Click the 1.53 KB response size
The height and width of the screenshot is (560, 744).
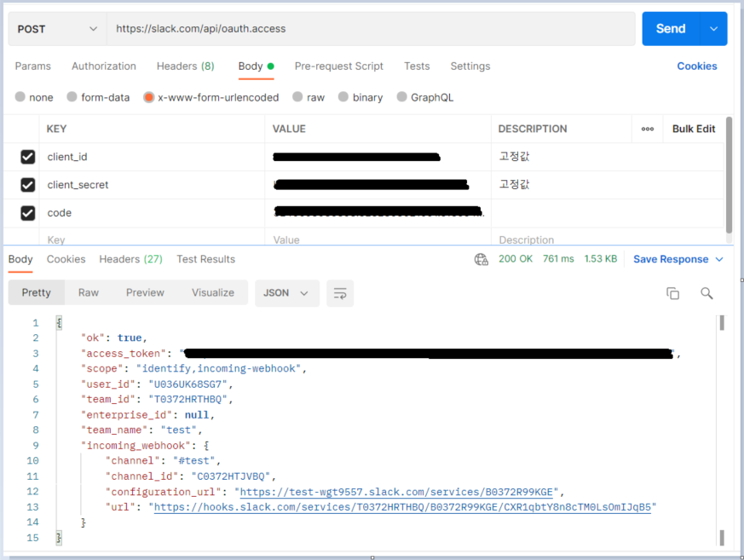click(600, 259)
